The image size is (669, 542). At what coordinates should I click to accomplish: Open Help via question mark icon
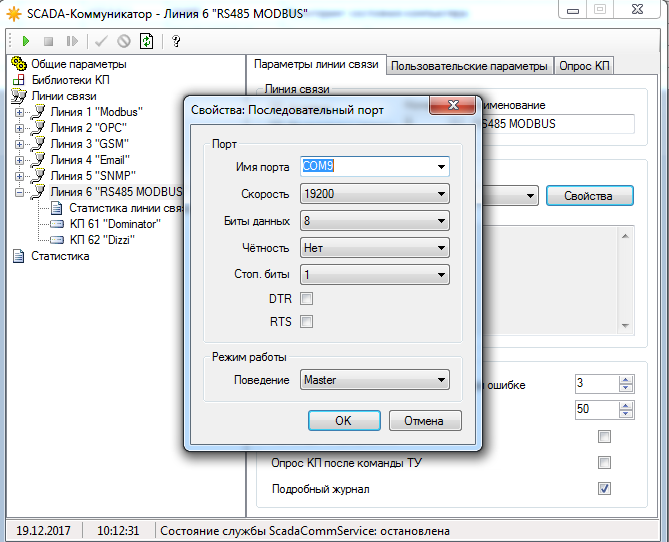pyautogui.click(x=176, y=41)
